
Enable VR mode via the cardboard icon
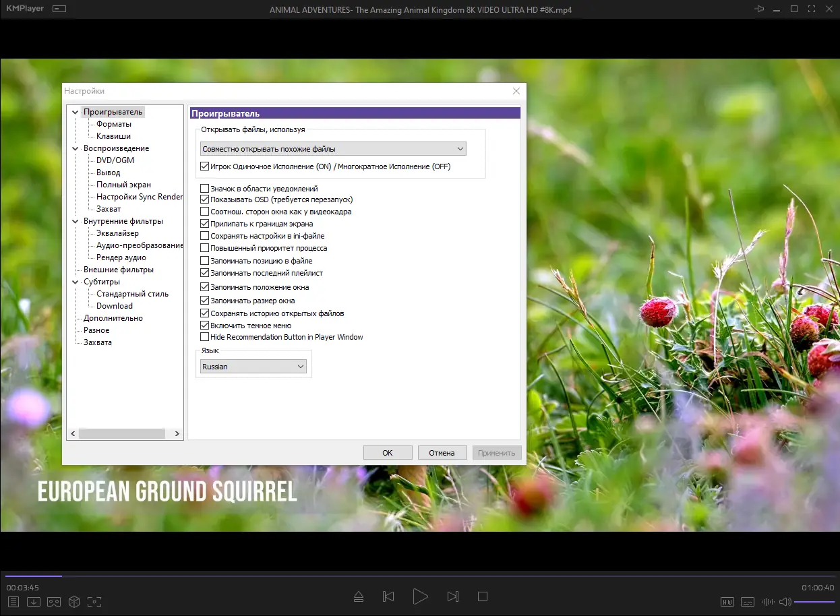click(53, 602)
